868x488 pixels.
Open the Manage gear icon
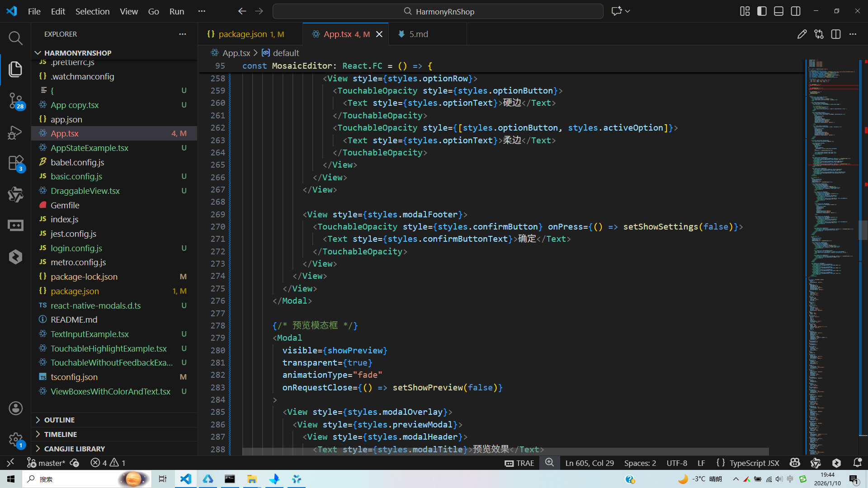tap(15, 439)
